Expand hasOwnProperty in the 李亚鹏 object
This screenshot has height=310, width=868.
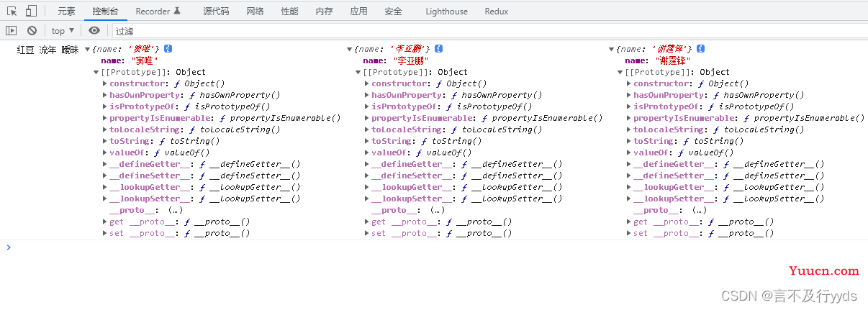(x=367, y=95)
